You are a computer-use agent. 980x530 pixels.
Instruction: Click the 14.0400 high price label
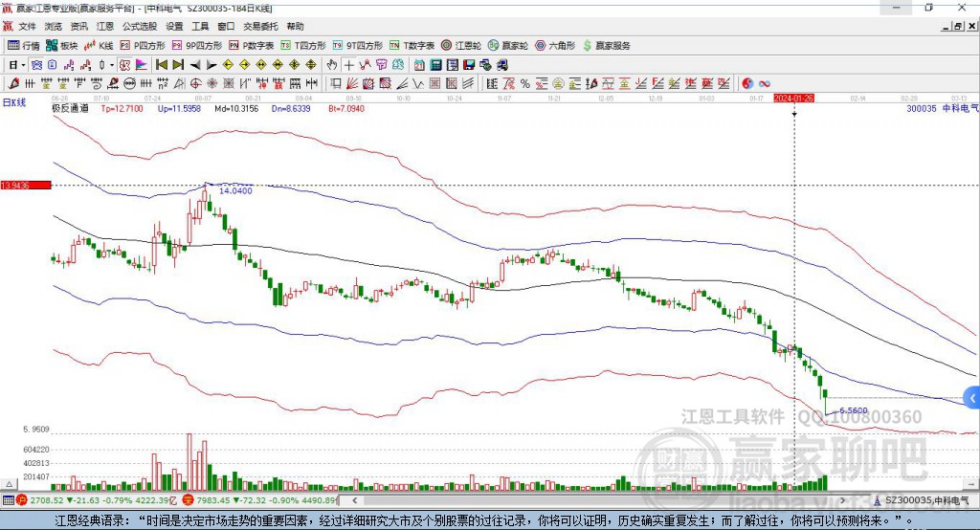click(235, 190)
